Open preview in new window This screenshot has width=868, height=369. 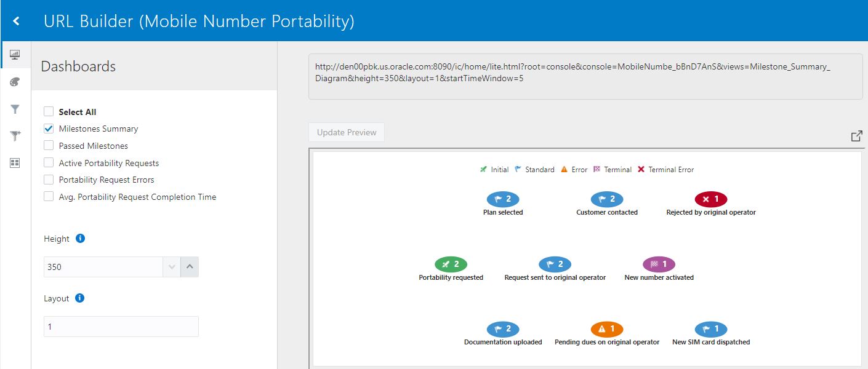(x=856, y=136)
